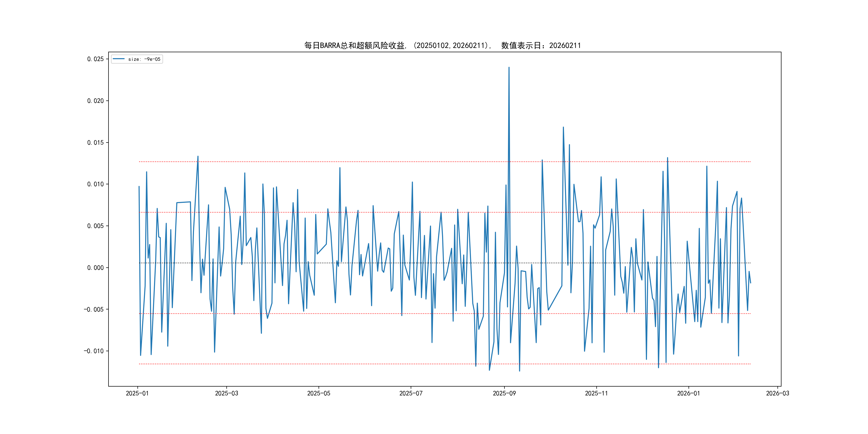The width and height of the screenshot is (868, 434).
Task: Click the highest spike peak near 2025-09
Action: pyautogui.click(x=509, y=68)
